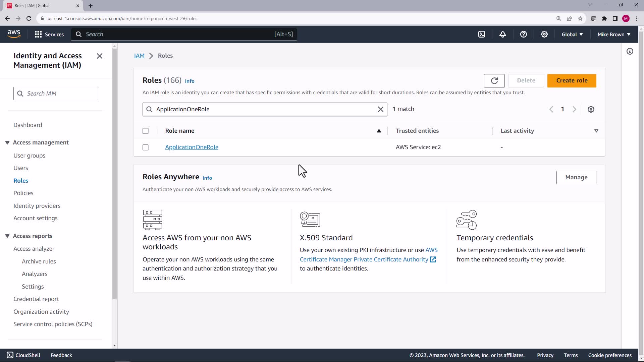Click the refresh roles button
This screenshot has height=362, width=644.
pos(494,81)
